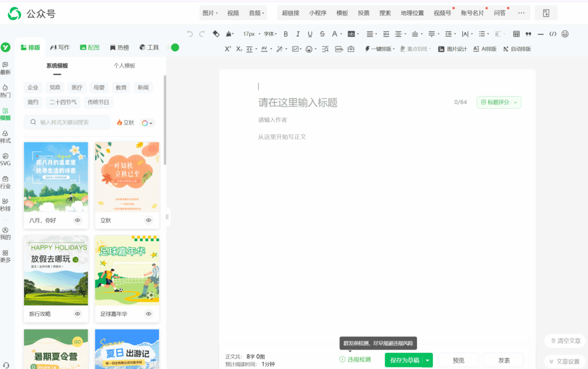588x369 pixels.
Task: Click 保存为草稿 save draft button
Action: 404,360
